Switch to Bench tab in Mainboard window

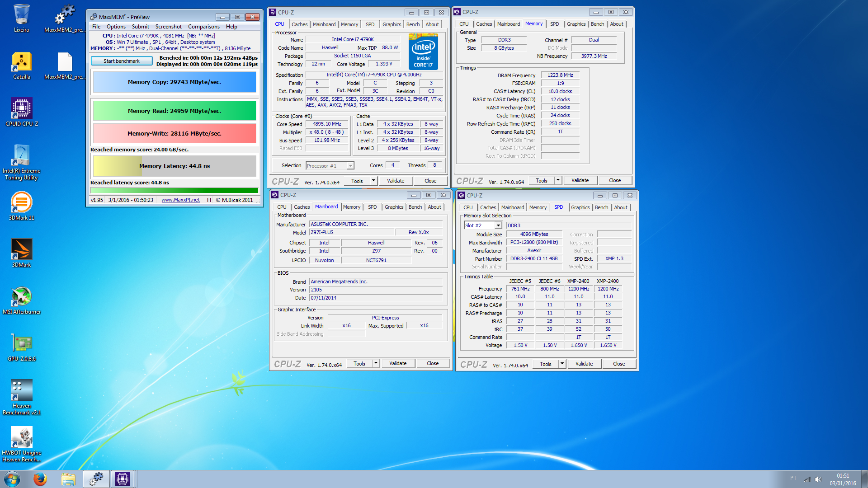(x=415, y=207)
